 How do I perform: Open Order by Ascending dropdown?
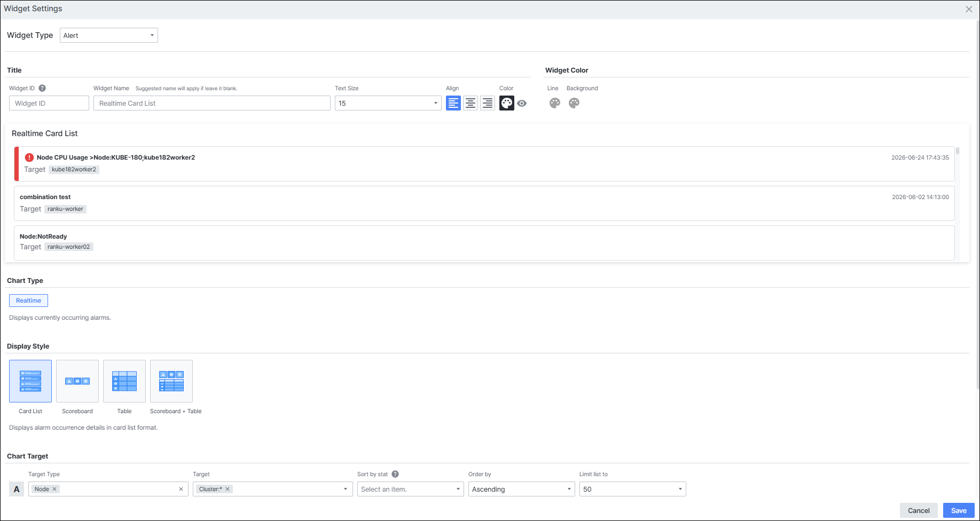(x=522, y=489)
